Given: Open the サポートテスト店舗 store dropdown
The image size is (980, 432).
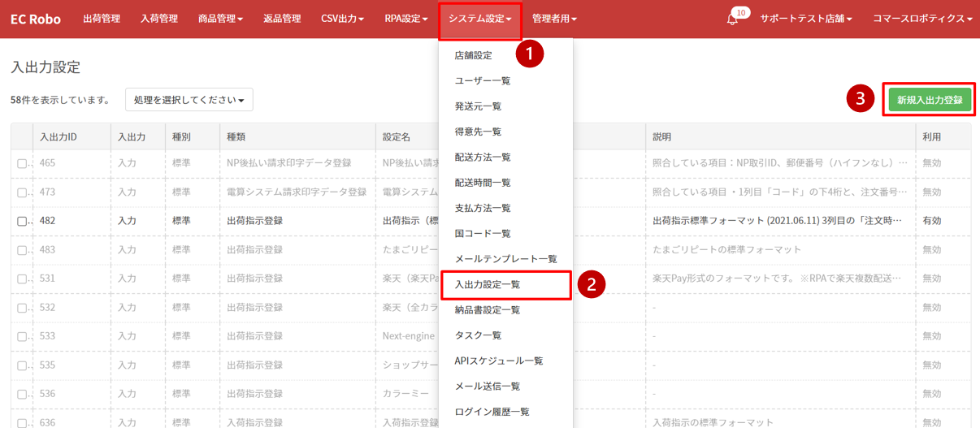Looking at the screenshot, I should click(x=806, y=19).
